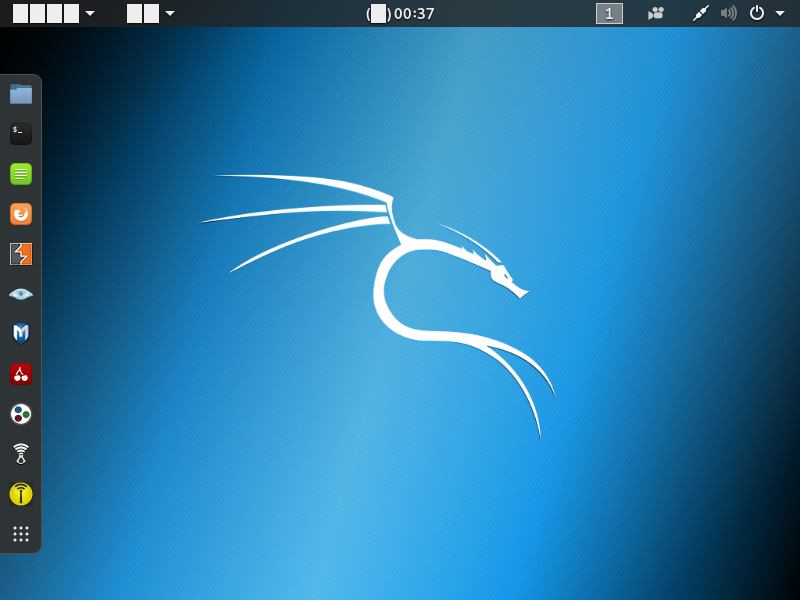Open the yellow antenna circle dock icon
The height and width of the screenshot is (600, 800).
pyautogui.click(x=21, y=494)
